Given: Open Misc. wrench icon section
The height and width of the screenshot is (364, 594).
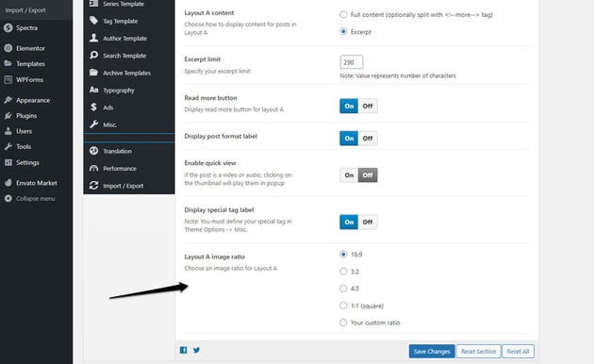Looking at the screenshot, I should tap(94, 124).
